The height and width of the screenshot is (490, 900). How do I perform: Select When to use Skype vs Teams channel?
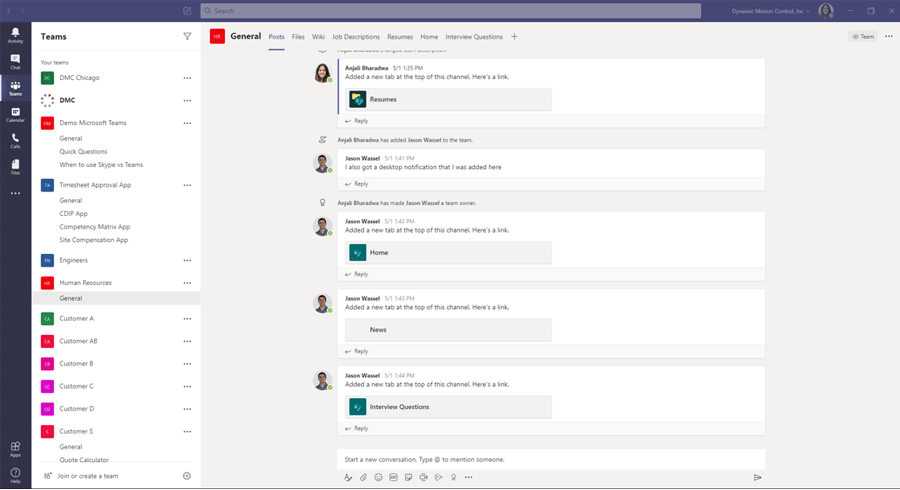pyautogui.click(x=101, y=165)
